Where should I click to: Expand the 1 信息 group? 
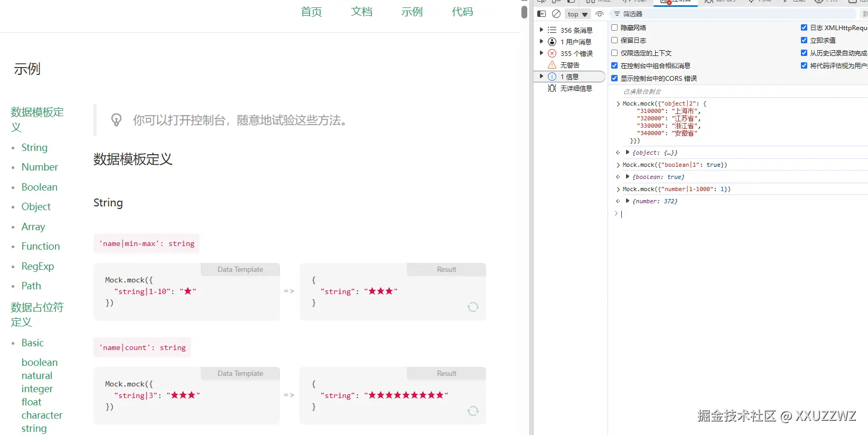click(542, 77)
